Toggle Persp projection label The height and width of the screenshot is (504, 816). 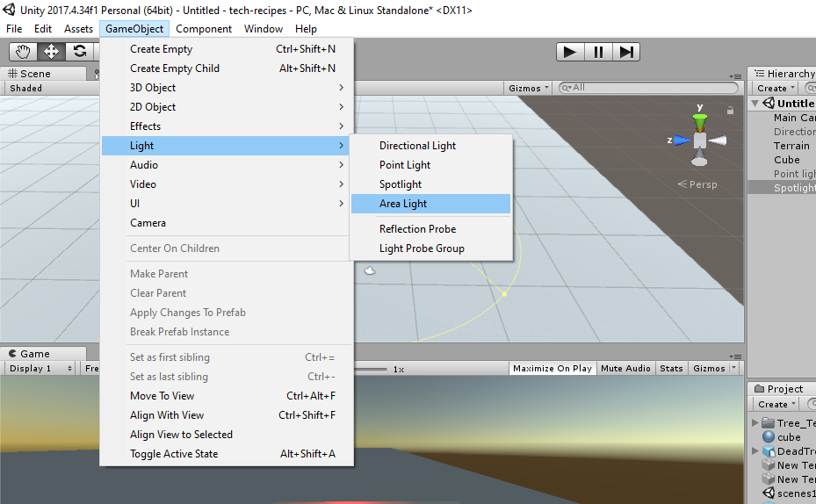pos(697,184)
